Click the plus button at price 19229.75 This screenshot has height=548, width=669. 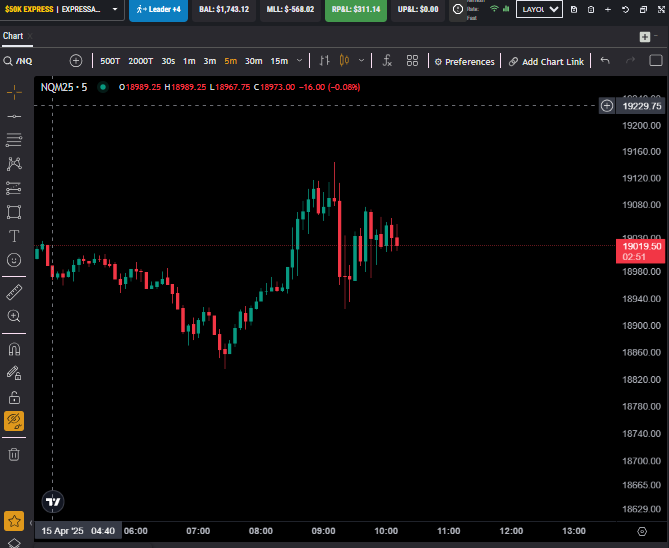607,106
